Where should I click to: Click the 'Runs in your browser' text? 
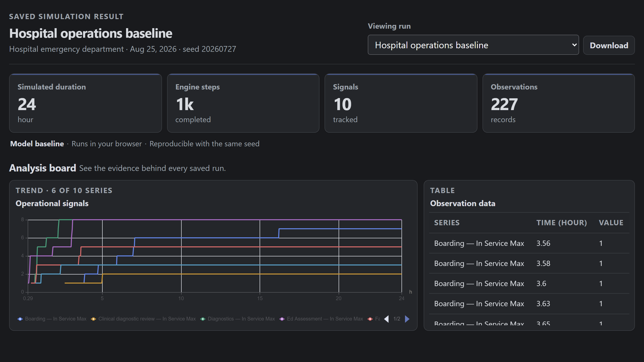(x=107, y=144)
